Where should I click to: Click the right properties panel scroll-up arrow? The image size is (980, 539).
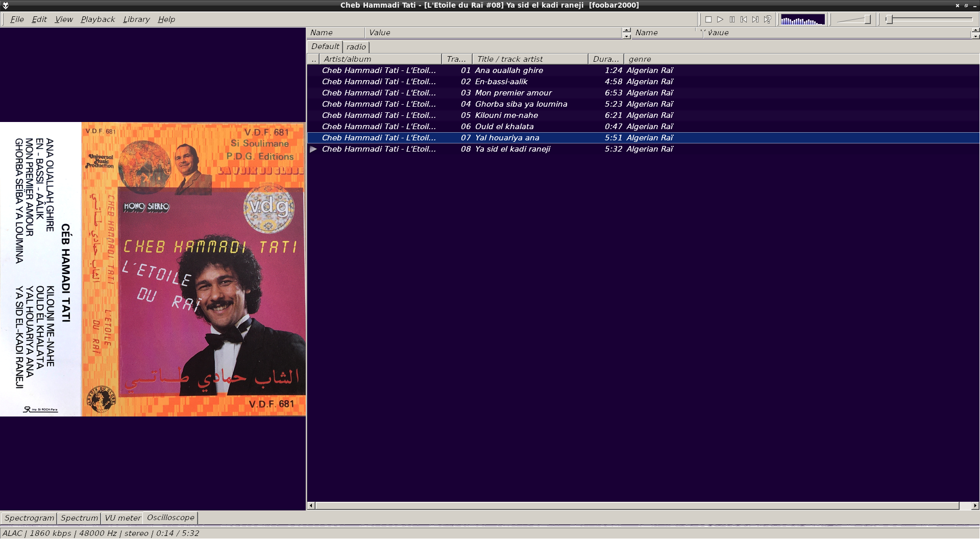[x=975, y=30]
